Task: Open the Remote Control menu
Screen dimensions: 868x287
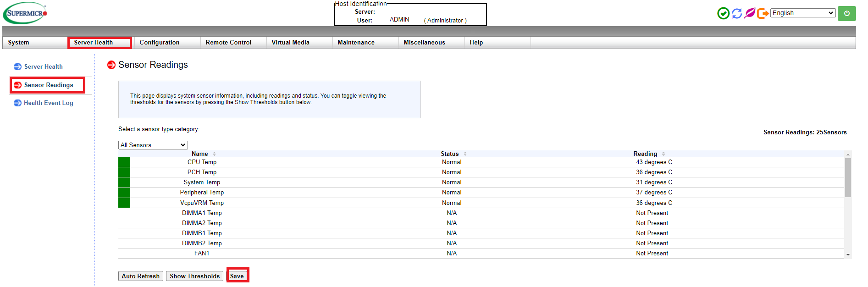Action: tap(228, 43)
